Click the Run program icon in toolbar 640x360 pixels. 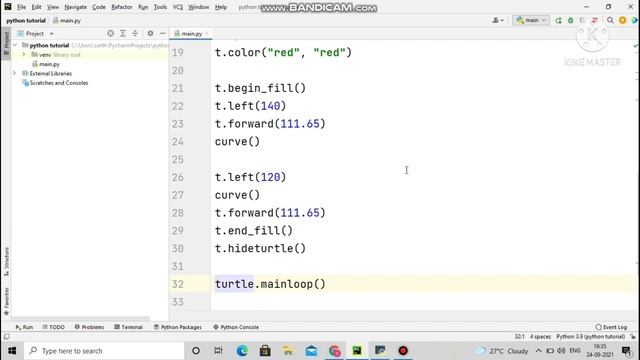click(x=558, y=20)
